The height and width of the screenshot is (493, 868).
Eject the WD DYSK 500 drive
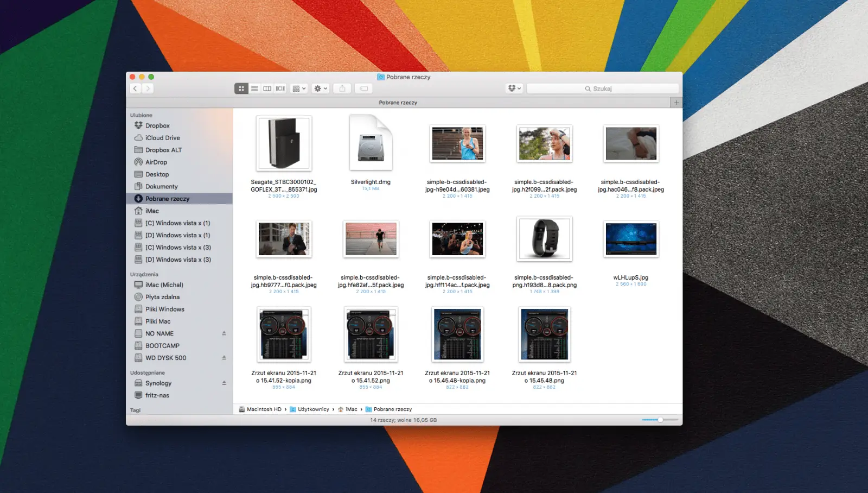[x=224, y=358]
